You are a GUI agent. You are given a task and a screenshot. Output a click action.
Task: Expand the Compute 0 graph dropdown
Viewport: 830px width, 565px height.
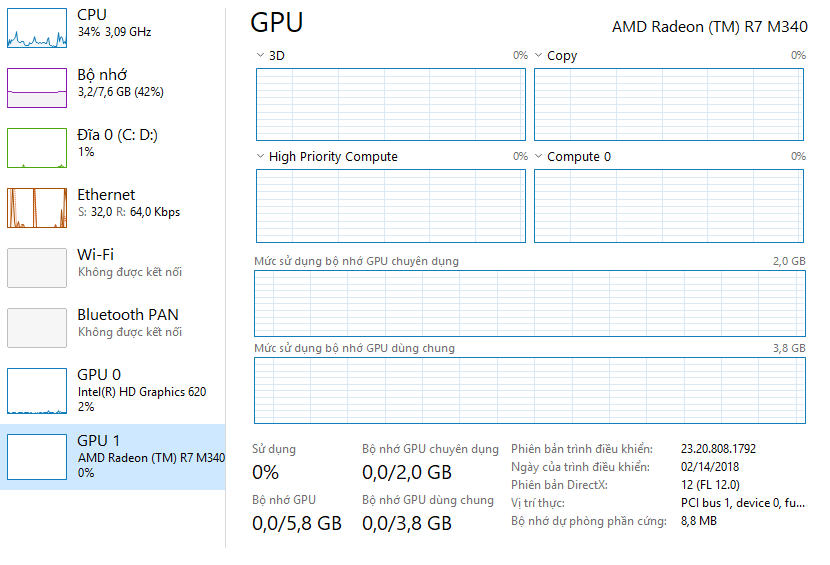[538, 157]
